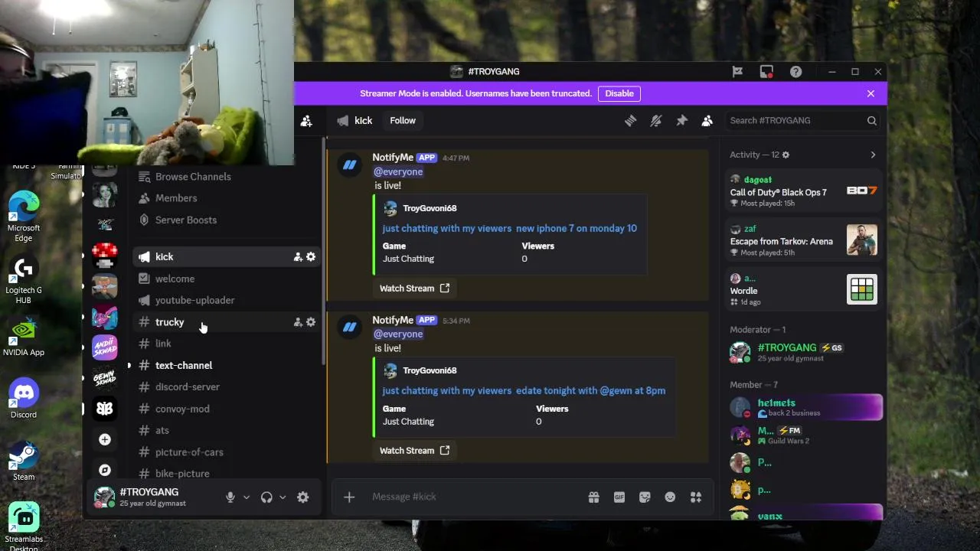Select the text-channel channel
The width and height of the screenshot is (980, 551).
(225, 366)
